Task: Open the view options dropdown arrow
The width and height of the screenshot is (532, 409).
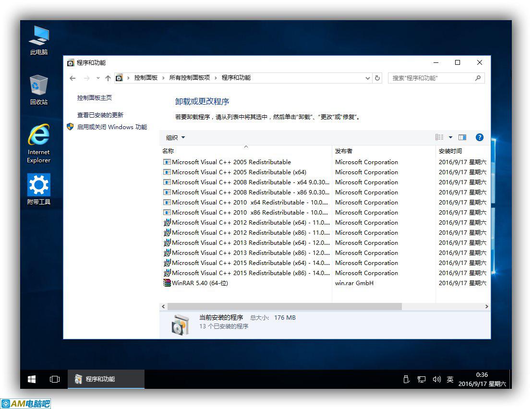Action: click(450, 137)
